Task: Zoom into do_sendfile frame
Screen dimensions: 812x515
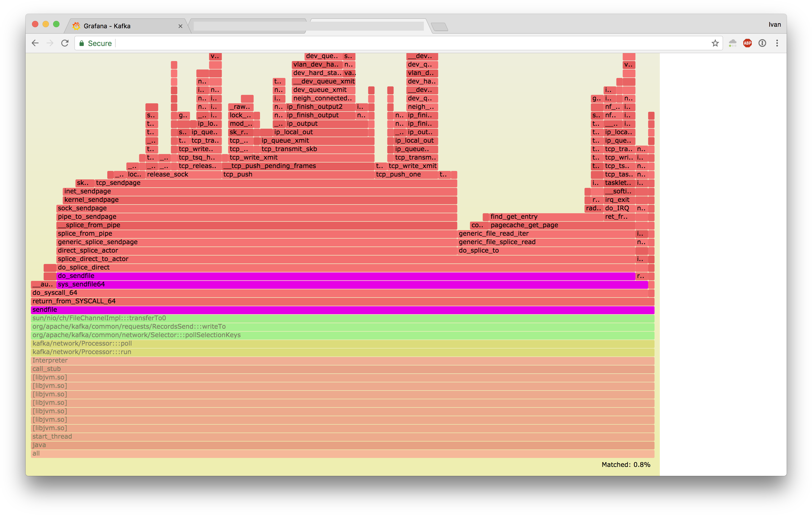Action: (x=337, y=276)
